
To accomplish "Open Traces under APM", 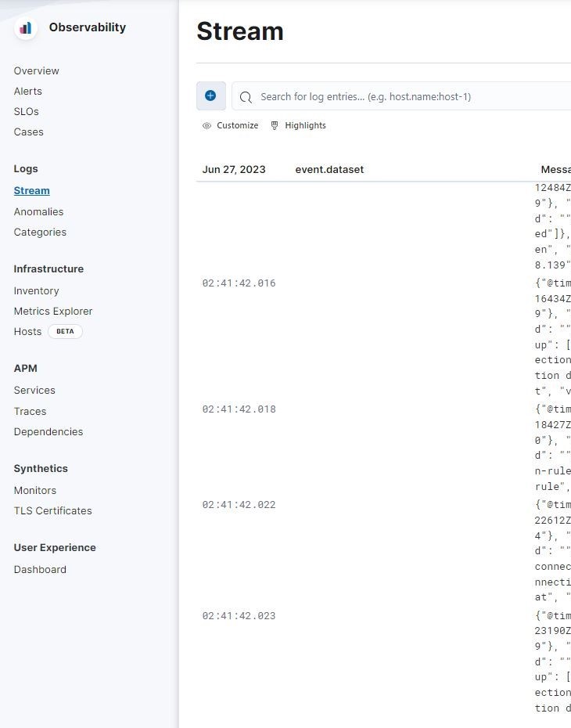I will click(x=30, y=411).
